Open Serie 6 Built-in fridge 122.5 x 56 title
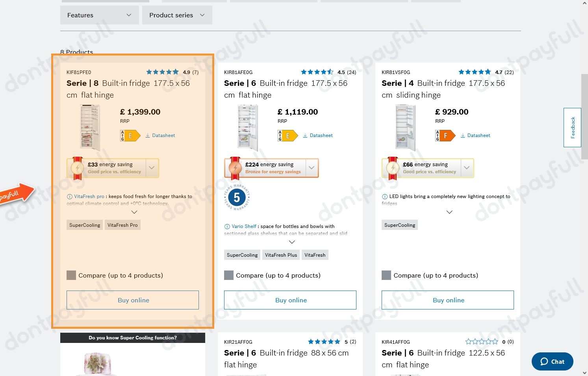The height and width of the screenshot is (376, 588). click(x=443, y=359)
